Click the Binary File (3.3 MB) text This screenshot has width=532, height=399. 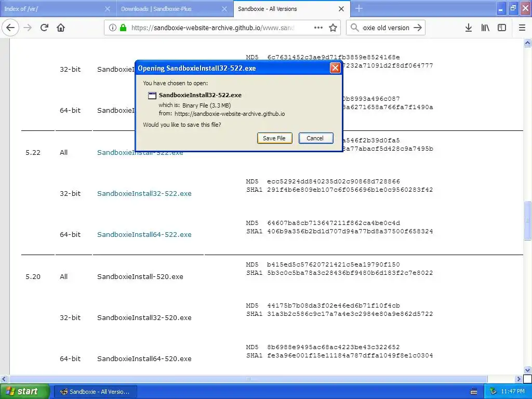tap(207, 105)
